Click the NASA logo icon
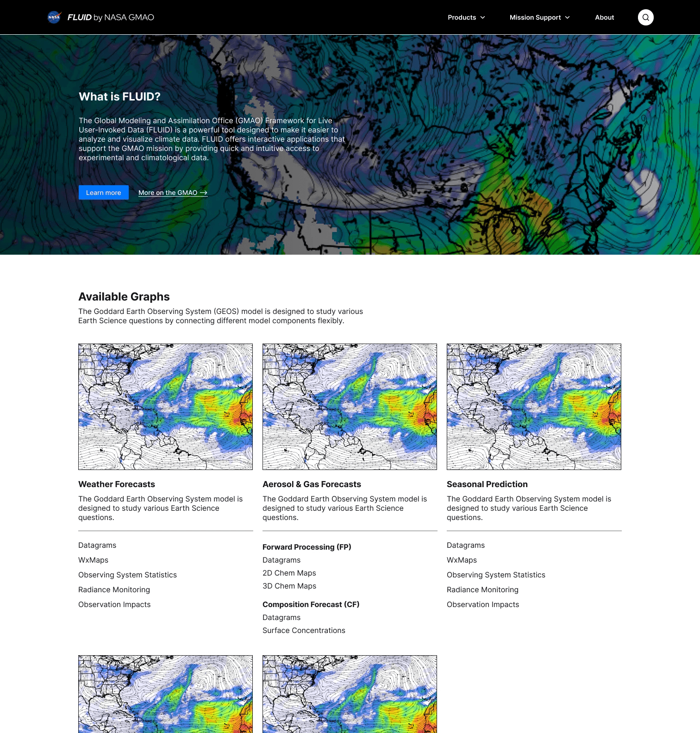The width and height of the screenshot is (700, 733). (x=54, y=17)
